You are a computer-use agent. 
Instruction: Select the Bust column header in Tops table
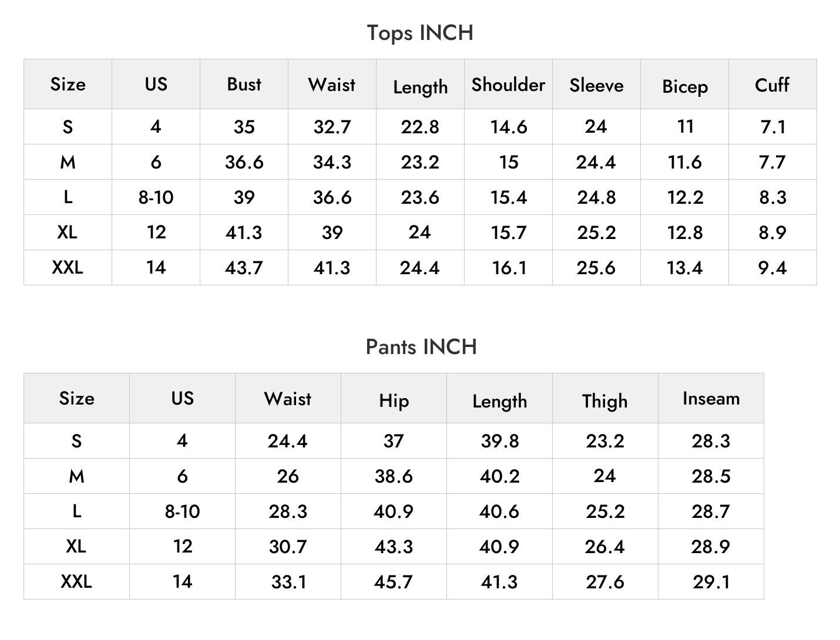244,84
